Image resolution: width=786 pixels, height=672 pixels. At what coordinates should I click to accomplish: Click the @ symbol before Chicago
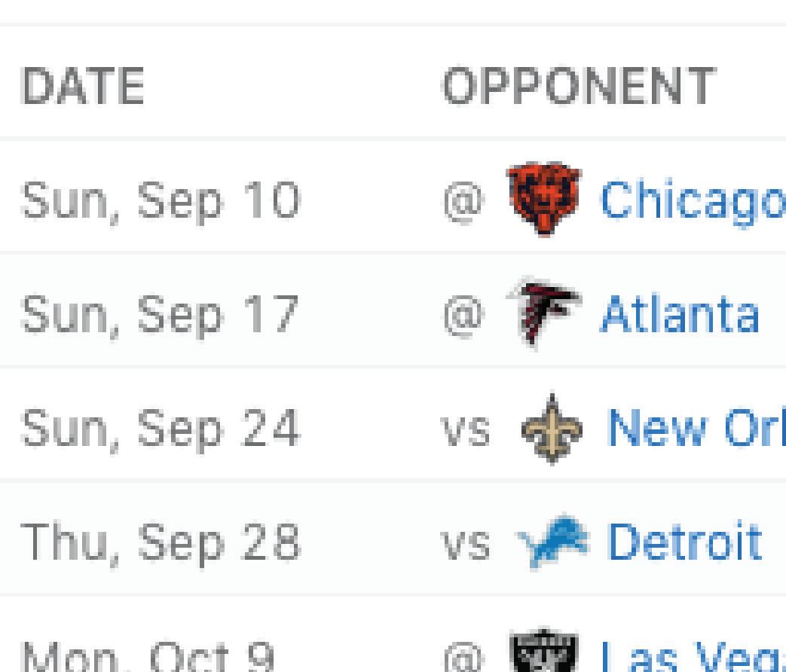click(464, 203)
